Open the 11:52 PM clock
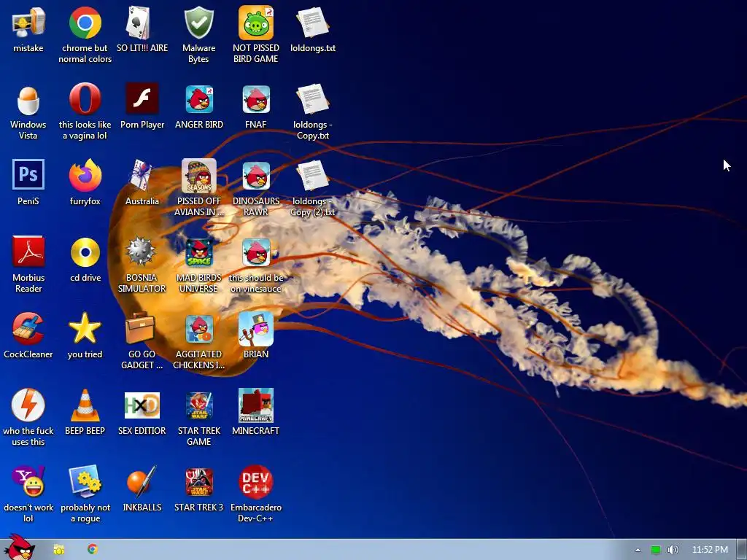The width and height of the screenshot is (747, 560). click(x=710, y=550)
